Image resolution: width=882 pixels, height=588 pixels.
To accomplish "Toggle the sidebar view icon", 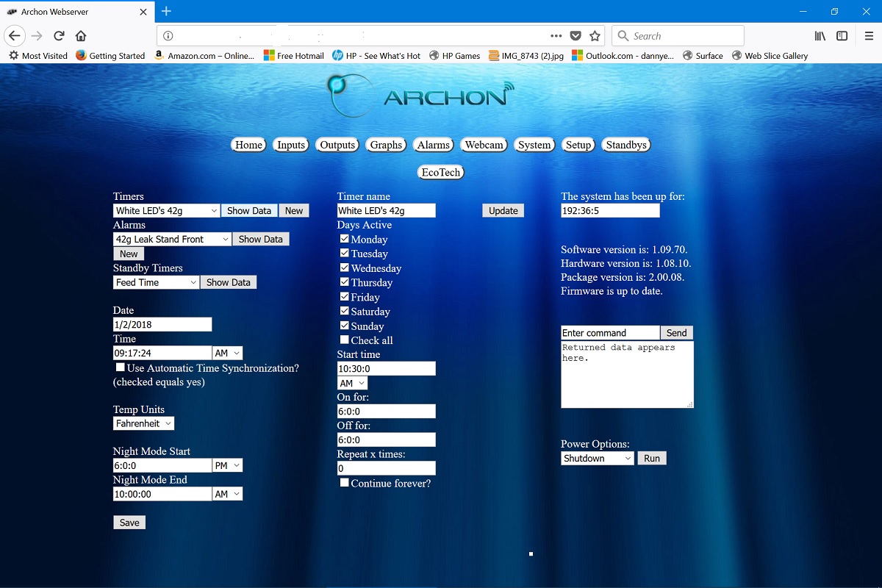I will [x=842, y=35].
